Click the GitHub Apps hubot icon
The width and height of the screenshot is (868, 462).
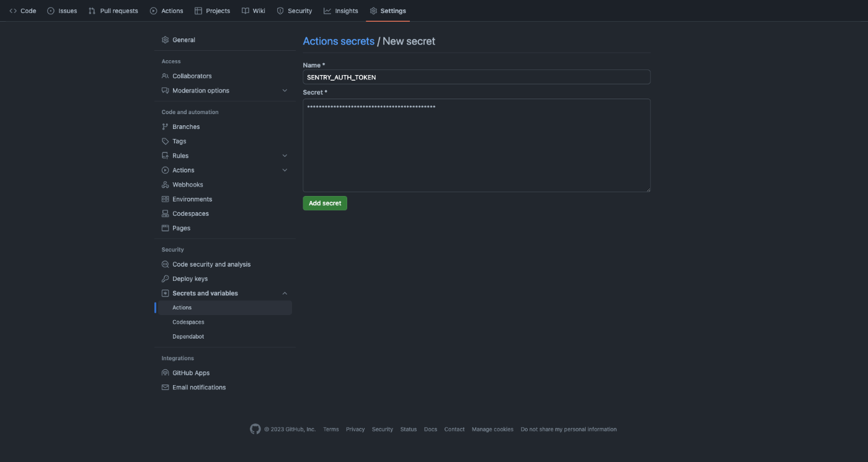[165, 373]
